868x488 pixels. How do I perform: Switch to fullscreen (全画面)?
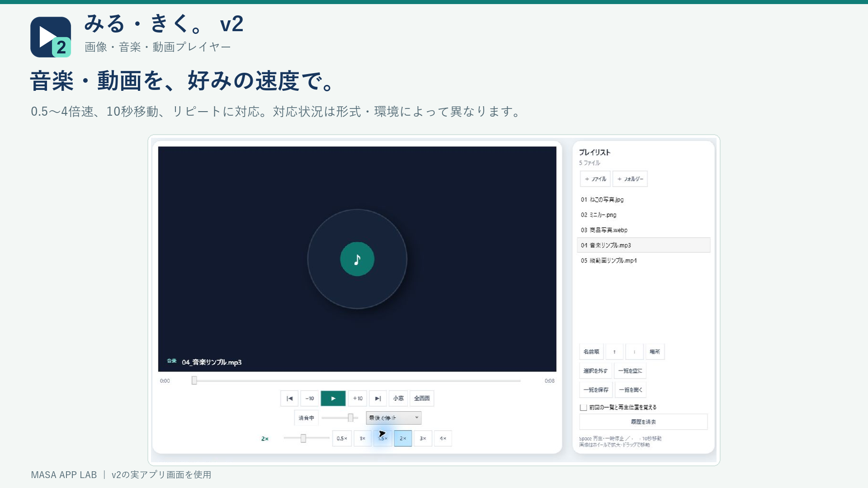click(x=422, y=398)
